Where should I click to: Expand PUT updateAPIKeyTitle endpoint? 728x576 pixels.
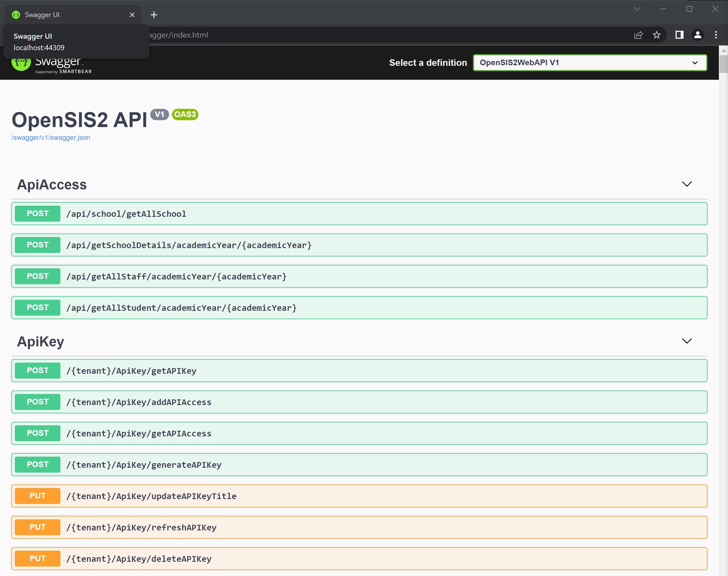point(359,496)
